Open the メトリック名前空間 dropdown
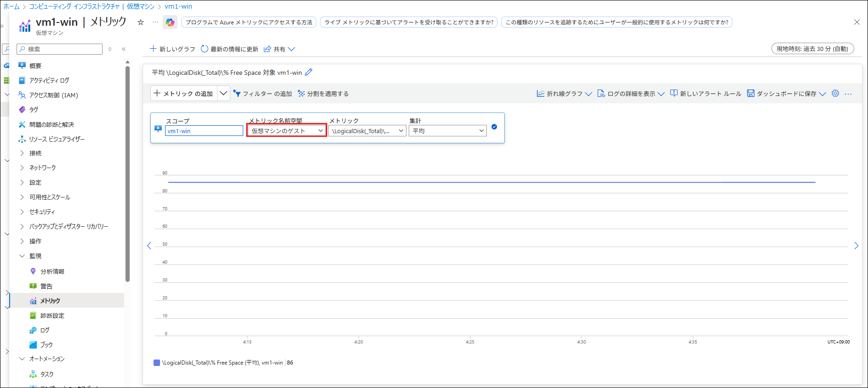 point(287,131)
